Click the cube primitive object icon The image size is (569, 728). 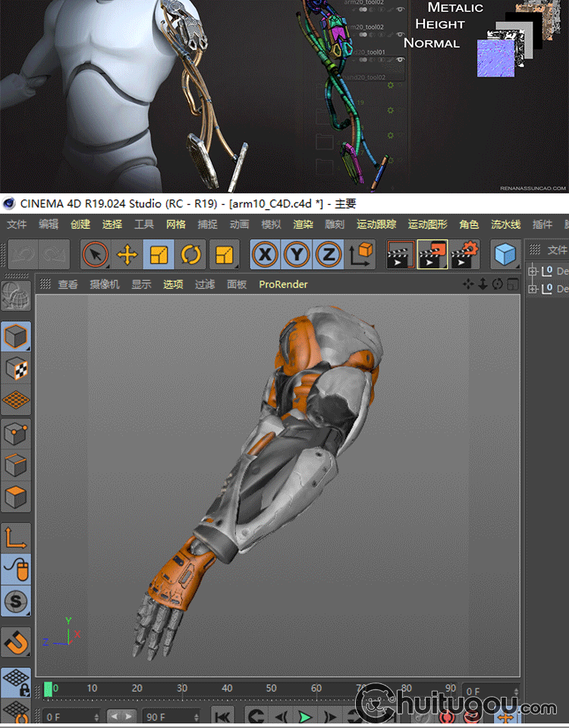coord(505,255)
